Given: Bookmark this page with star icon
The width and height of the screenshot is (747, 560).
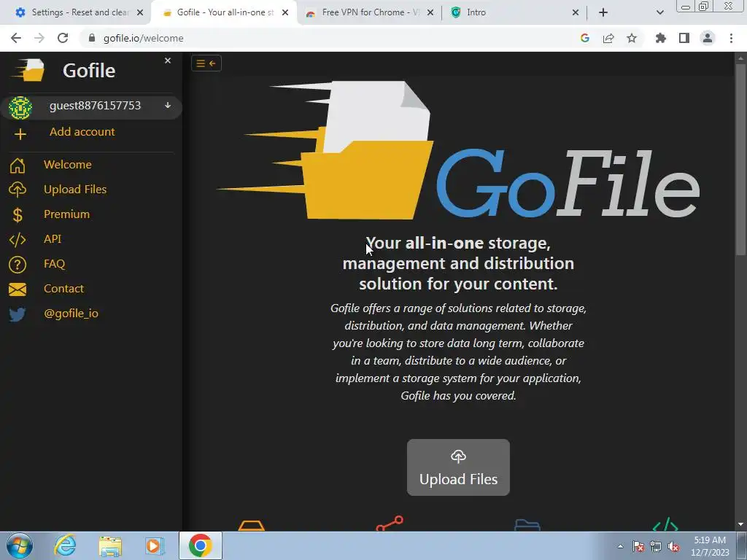Looking at the screenshot, I should (x=632, y=38).
